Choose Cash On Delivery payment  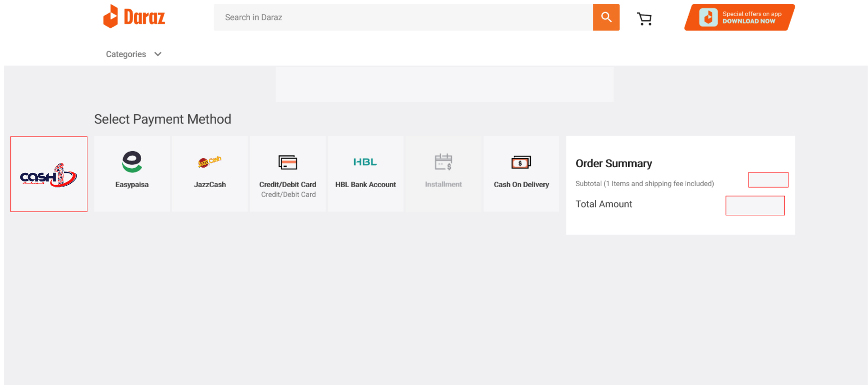[x=522, y=174]
